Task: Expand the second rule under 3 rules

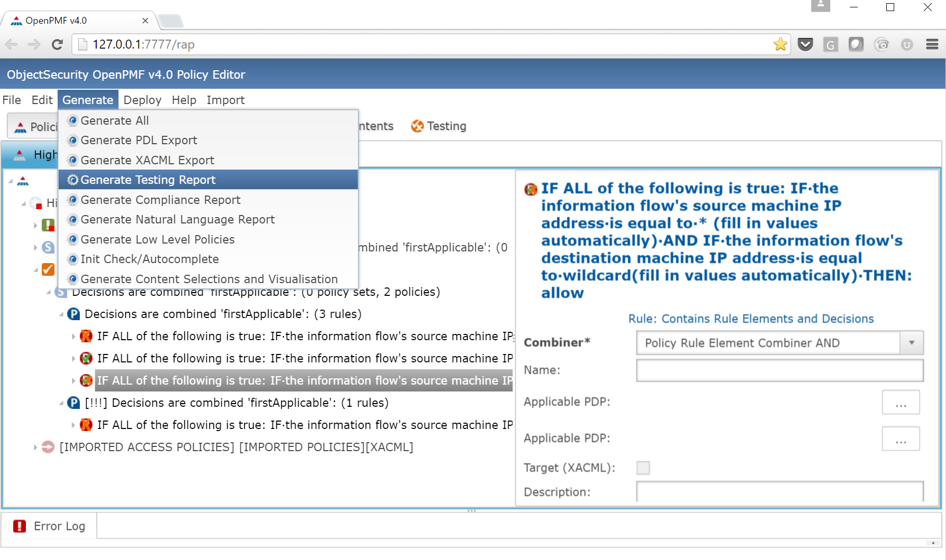Action: pos(73,358)
